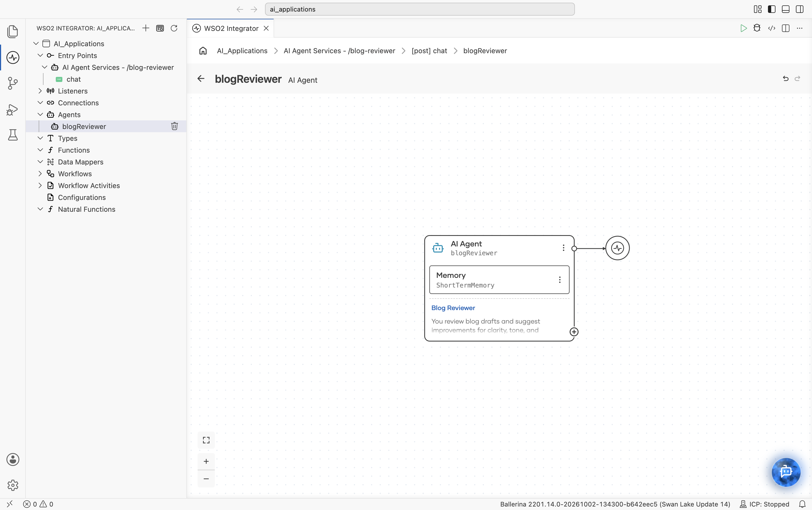Collapse the AI_Applications project node

[x=36, y=44]
